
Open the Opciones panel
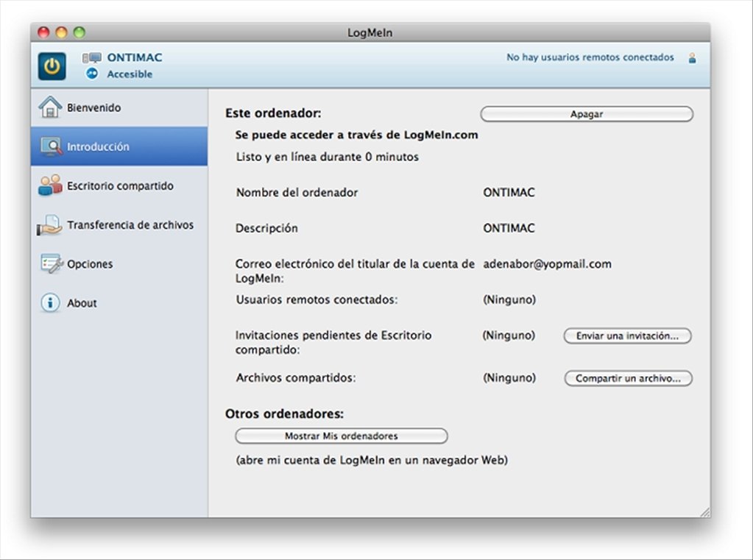[119, 264]
